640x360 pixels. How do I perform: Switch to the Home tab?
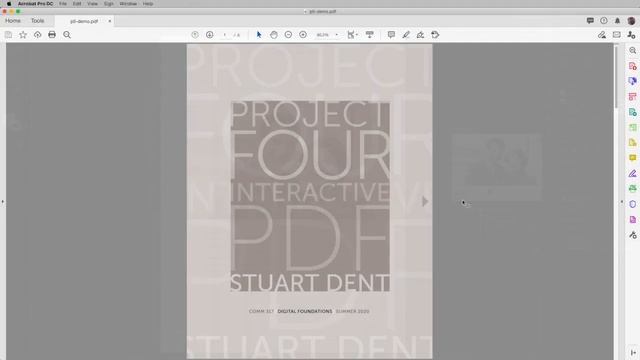(x=13, y=20)
